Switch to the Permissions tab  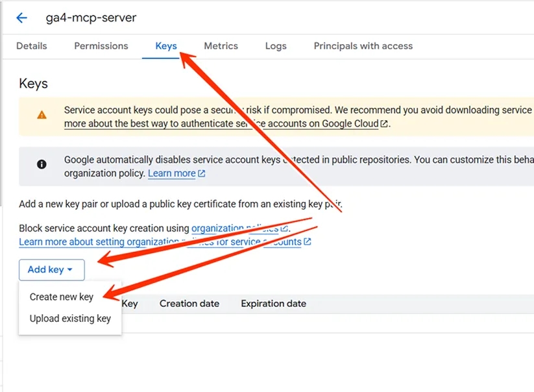pyautogui.click(x=101, y=46)
